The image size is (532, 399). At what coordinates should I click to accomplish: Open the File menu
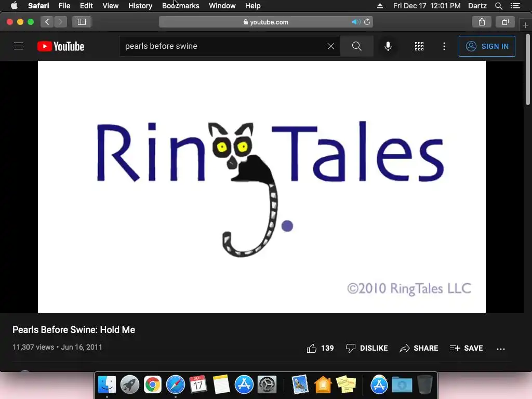coord(64,6)
